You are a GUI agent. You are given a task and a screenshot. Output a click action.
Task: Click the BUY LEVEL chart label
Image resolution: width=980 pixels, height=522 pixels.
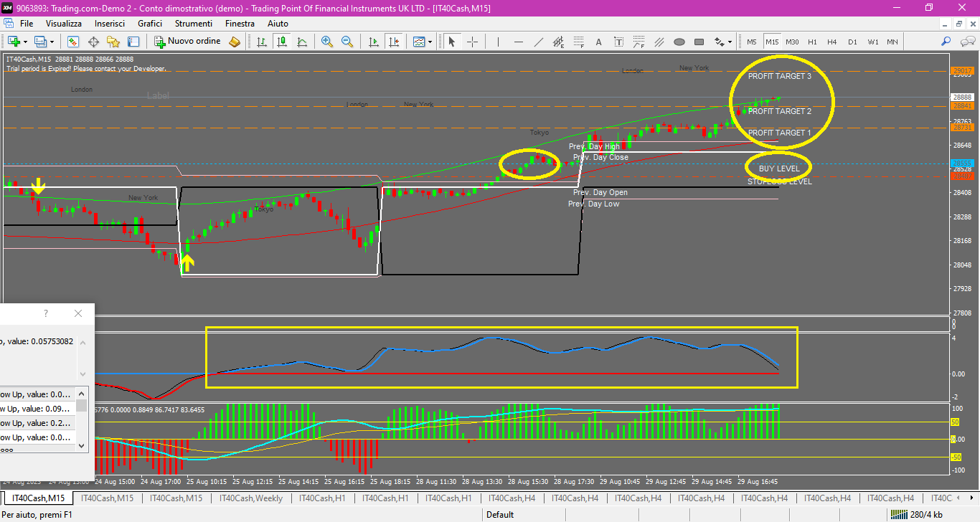pos(779,169)
